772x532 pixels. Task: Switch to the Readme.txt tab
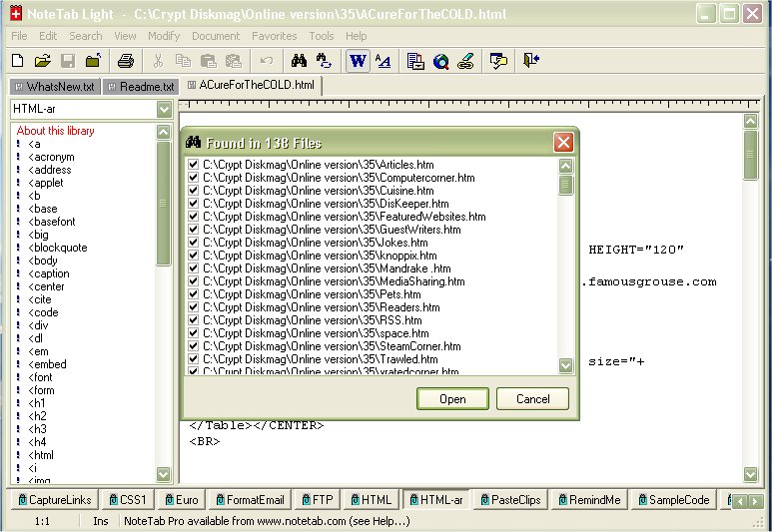click(x=141, y=87)
